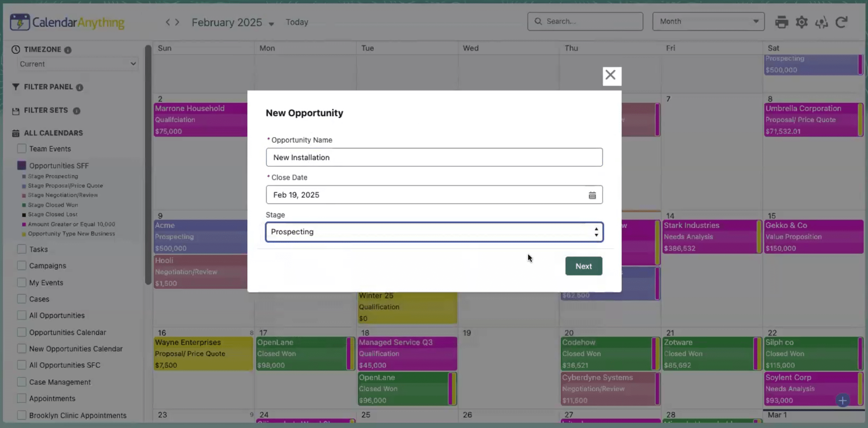Click the All Calendars calendar icon

[16, 133]
